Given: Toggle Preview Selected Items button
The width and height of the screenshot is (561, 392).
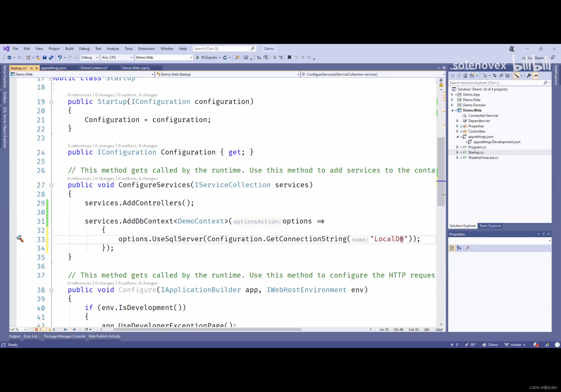Looking at the screenshot, I should (x=535, y=76).
